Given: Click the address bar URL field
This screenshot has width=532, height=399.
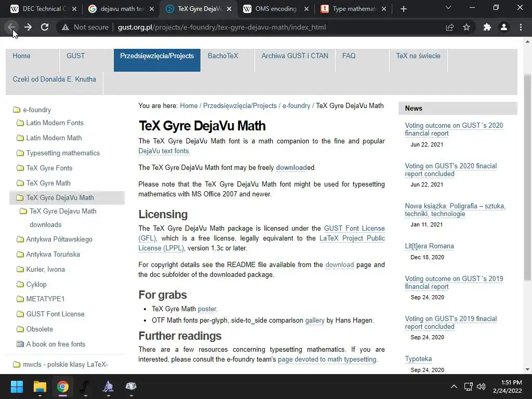Looking at the screenshot, I should tap(221, 27).
